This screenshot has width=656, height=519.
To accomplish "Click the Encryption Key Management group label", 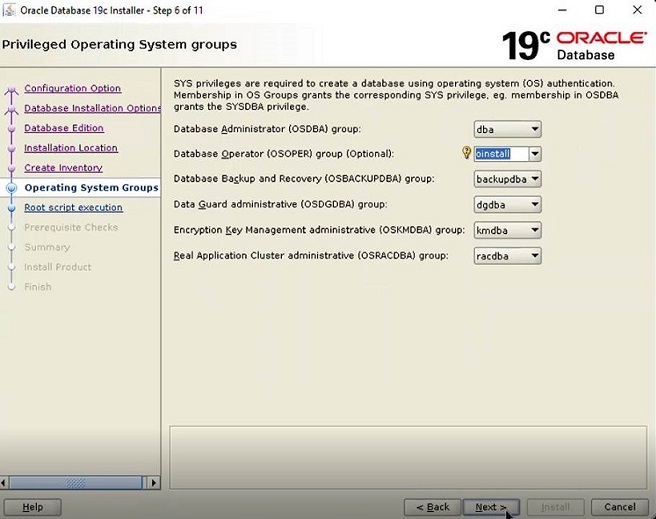I will click(x=319, y=230).
